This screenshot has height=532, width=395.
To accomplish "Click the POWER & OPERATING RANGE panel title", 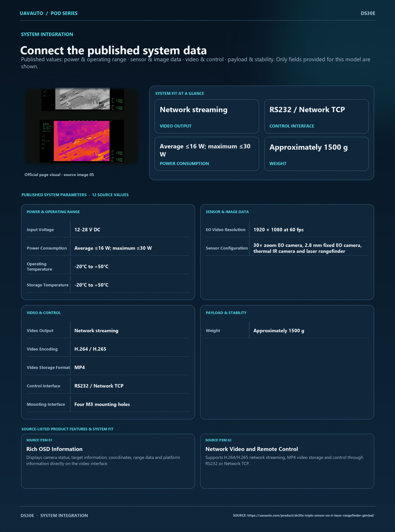I will [53, 212].
